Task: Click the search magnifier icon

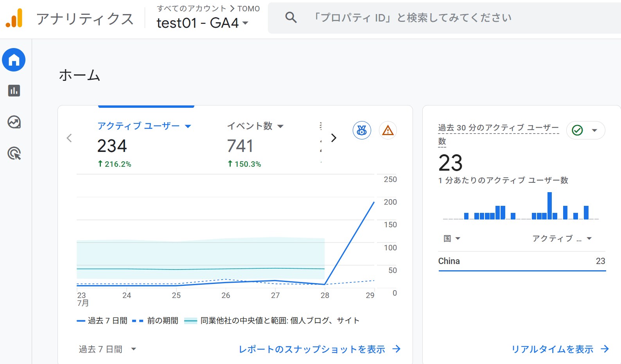Action: click(291, 17)
